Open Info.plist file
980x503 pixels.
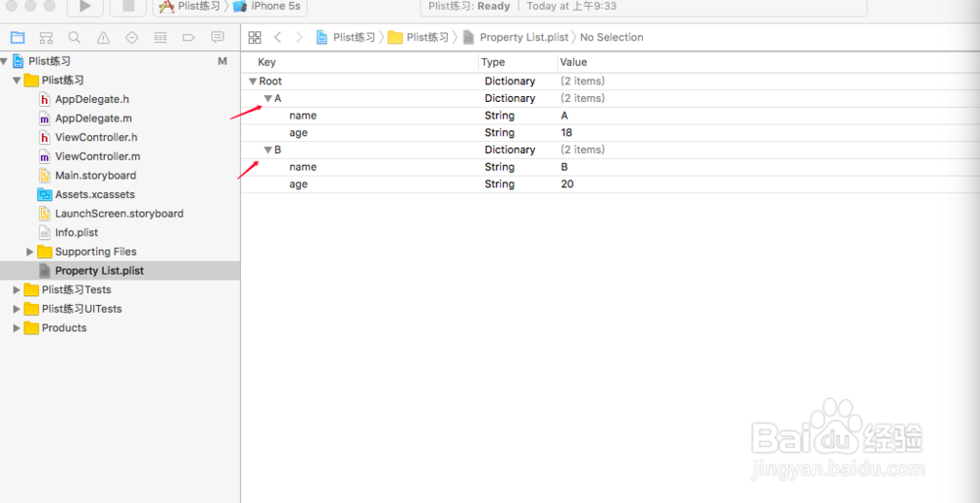click(76, 232)
